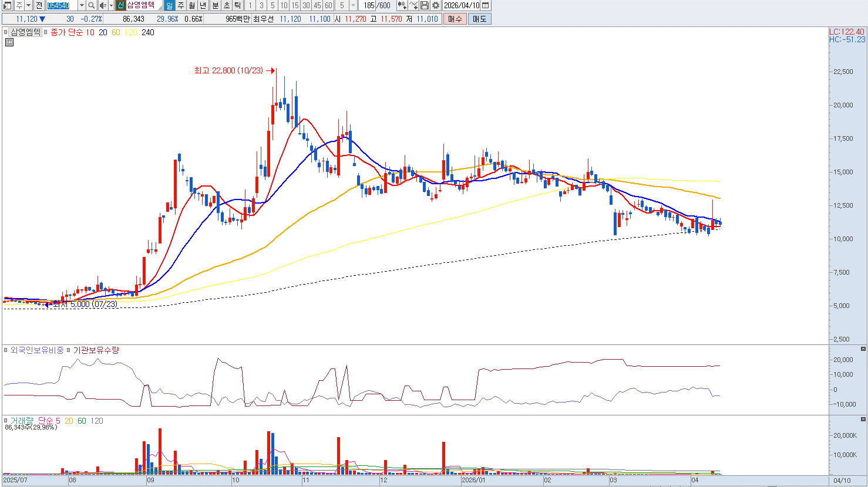Image resolution: width=868 pixels, height=487 pixels.
Task: Click the grid icon below stock name
Action: click(x=9, y=42)
